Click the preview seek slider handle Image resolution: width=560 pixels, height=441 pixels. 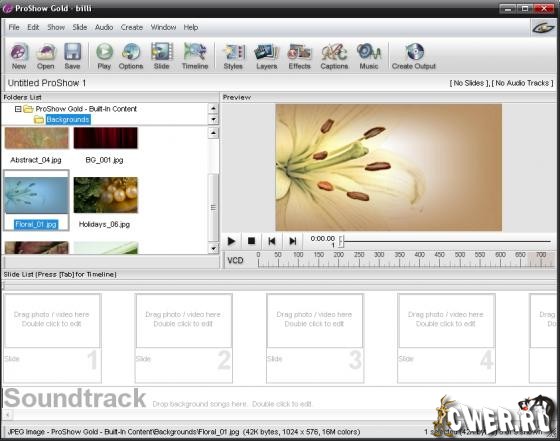(341, 241)
